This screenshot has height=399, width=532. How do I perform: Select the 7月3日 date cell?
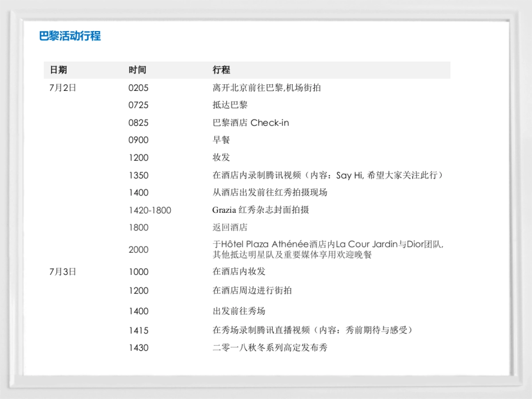(63, 272)
